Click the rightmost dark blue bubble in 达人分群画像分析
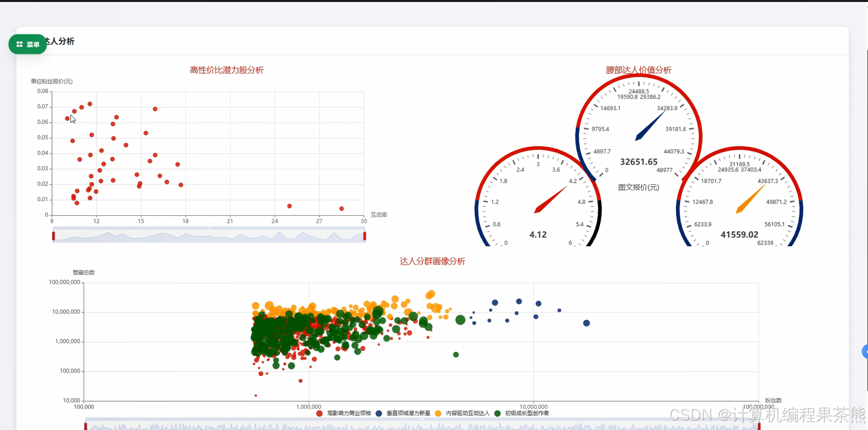This screenshot has width=868, height=430. tap(586, 323)
